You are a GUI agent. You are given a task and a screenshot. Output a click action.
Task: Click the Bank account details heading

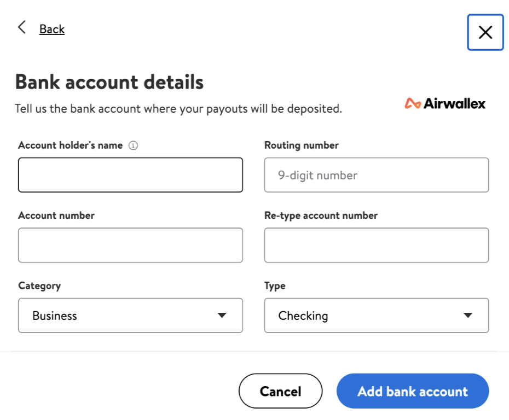coord(109,82)
